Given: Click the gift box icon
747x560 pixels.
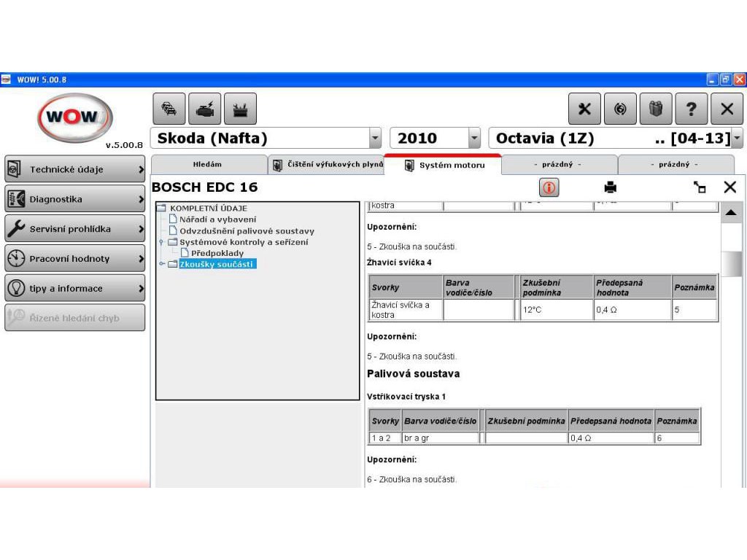Looking at the screenshot, I should pos(655,109).
